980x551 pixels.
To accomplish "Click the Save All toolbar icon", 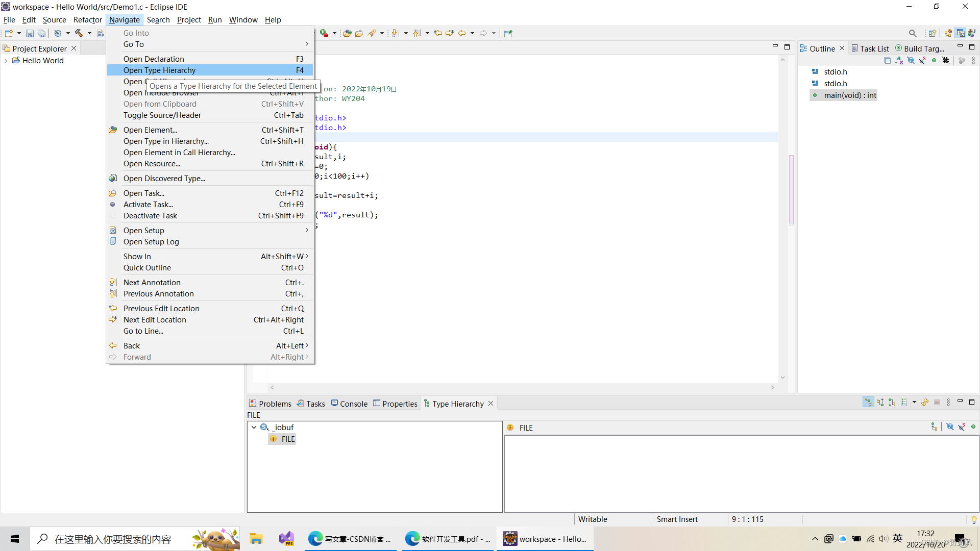I will (42, 33).
